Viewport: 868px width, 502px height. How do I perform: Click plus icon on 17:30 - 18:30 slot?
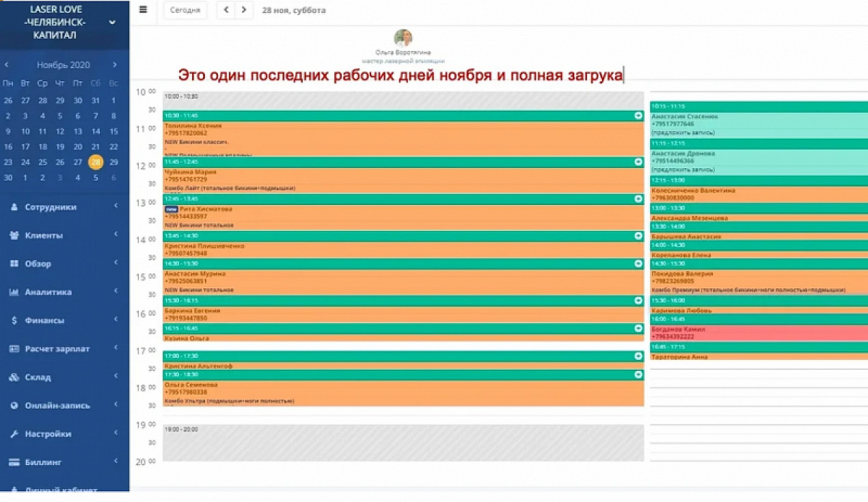[638, 374]
